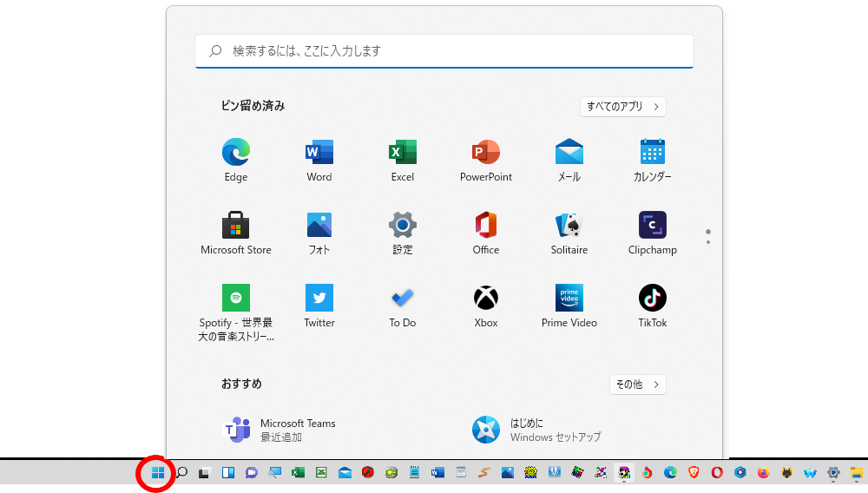Open Brave browser from the taskbar
Screen dimensions: 868x493
694,472
